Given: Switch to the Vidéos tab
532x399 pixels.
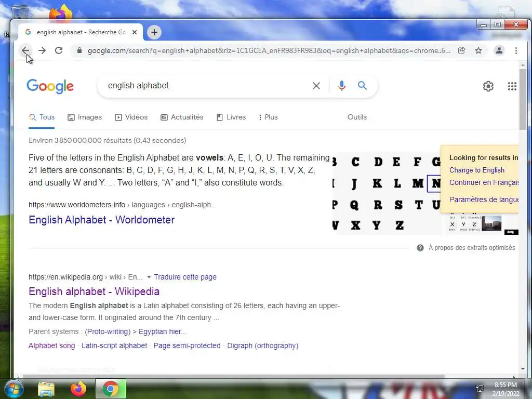Looking at the screenshot, I should pyautogui.click(x=131, y=117).
